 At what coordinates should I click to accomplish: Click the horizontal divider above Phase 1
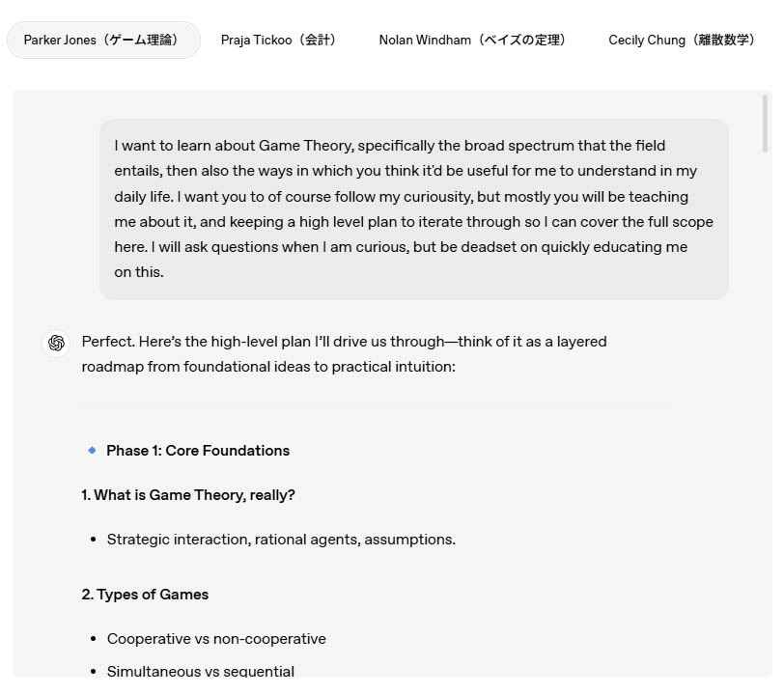click(377, 408)
